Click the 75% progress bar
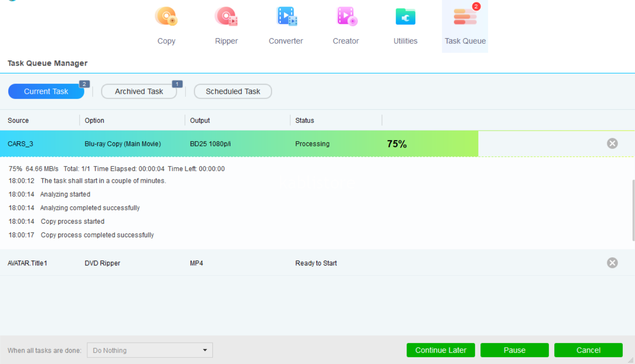635x364 pixels. [x=239, y=144]
